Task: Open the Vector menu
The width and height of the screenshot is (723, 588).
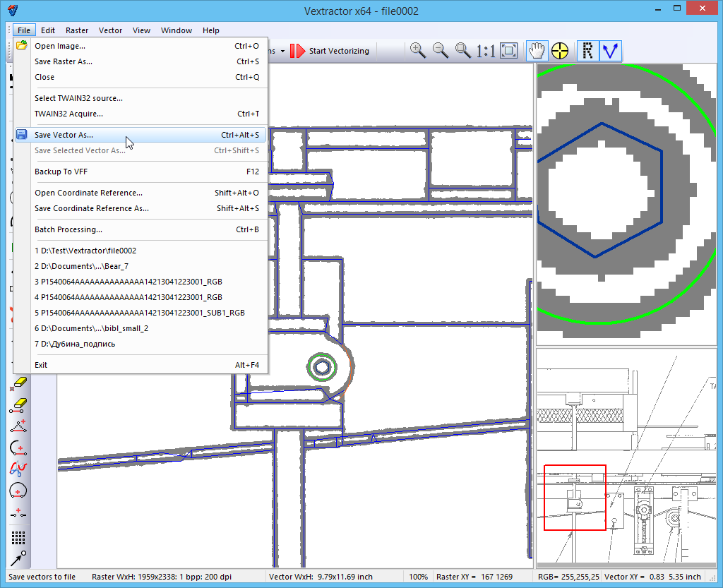Action: [x=110, y=30]
